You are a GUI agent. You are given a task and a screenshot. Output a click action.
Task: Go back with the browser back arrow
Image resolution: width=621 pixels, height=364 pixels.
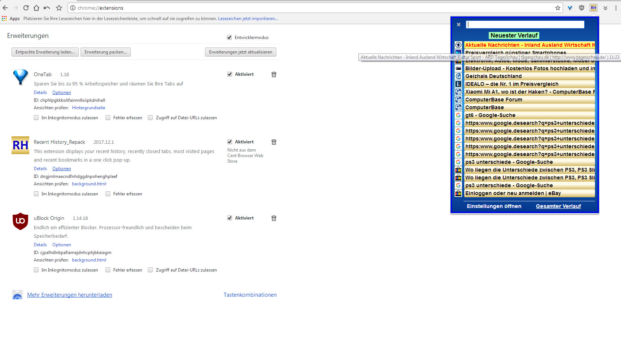pos(5,8)
